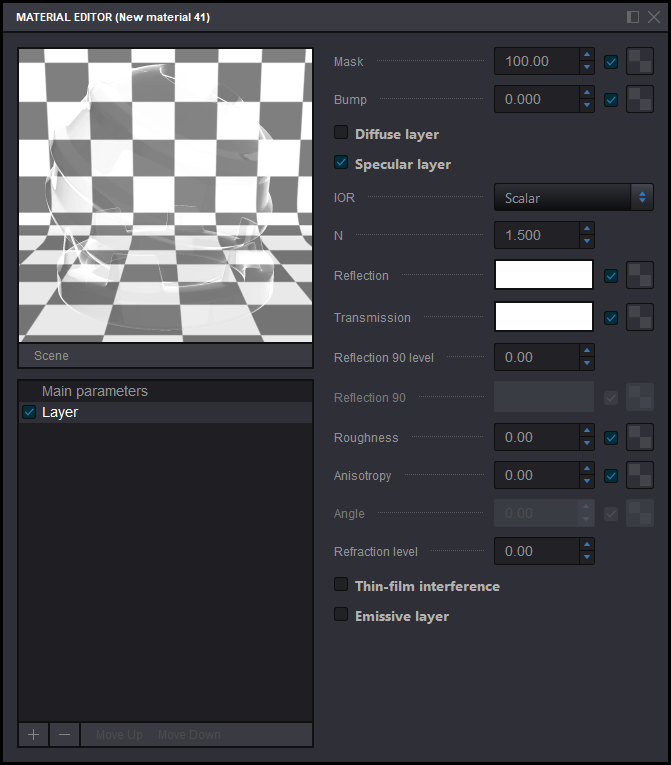Select Main parameters in the list
This screenshot has height=765, width=671.
95,391
